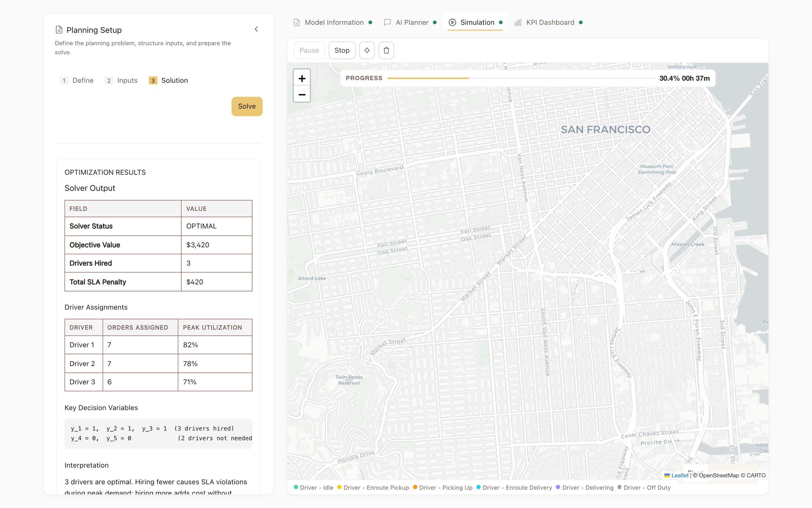Click the Driver - Enroute Pickup legend dot
The height and width of the screenshot is (508, 812).
[339, 487]
